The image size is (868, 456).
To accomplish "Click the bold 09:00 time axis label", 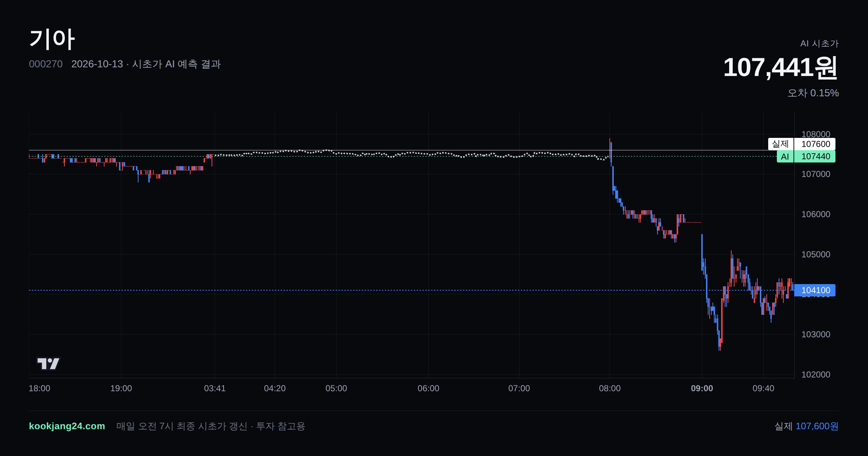I will pyautogui.click(x=702, y=388).
